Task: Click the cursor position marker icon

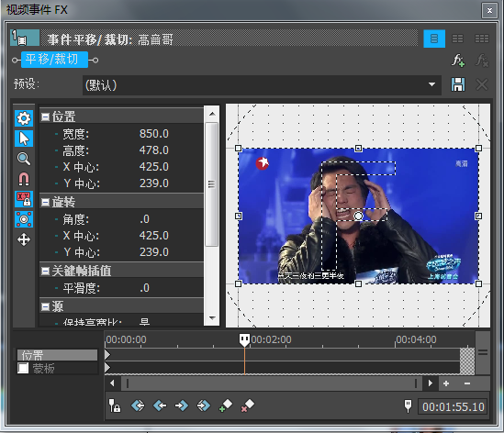Action: [408, 405]
